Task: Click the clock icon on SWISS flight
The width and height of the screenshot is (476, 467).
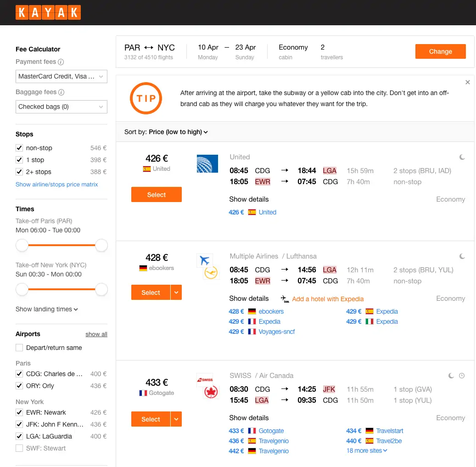Action: coord(462,376)
